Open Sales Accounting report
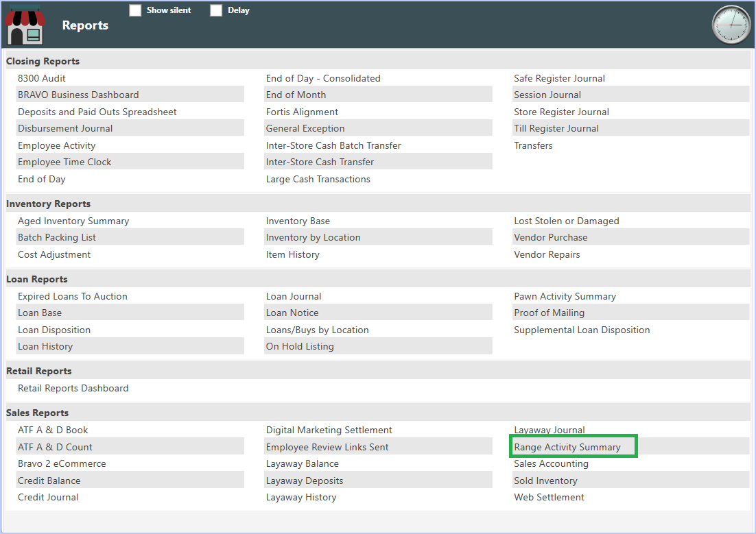 tap(551, 463)
